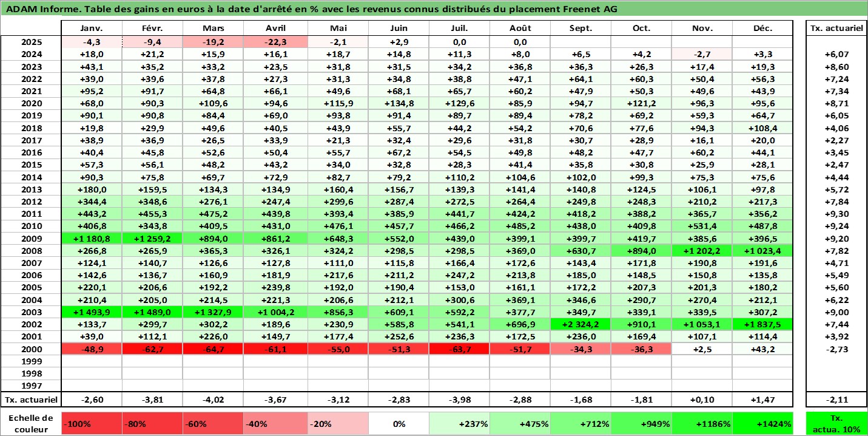Select the Févr. column header
The height and width of the screenshot is (436, 868).
[x=153, y=28]
